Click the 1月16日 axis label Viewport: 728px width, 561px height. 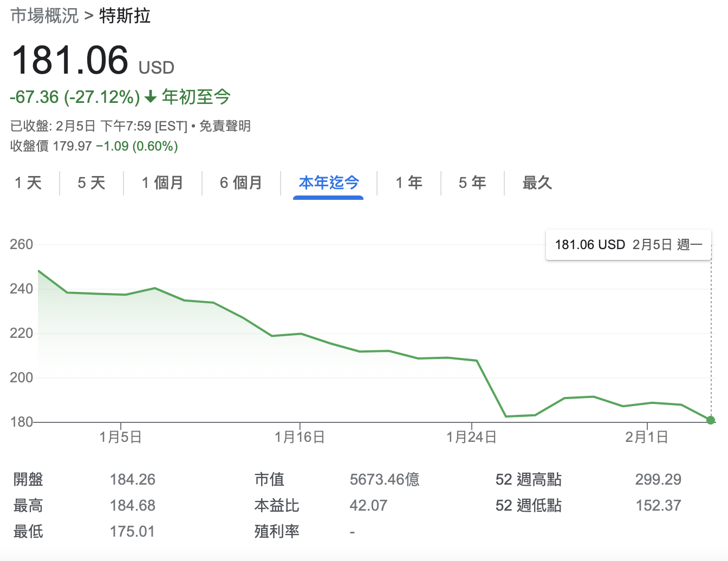point(300,437)
